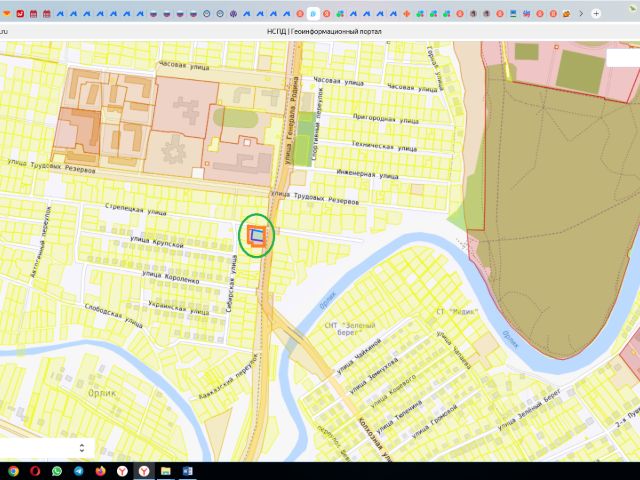The image size is (640, 480).
Task: Click the page title 'НСПД | Геоинформационный портал'
Action: click(324, 31)
